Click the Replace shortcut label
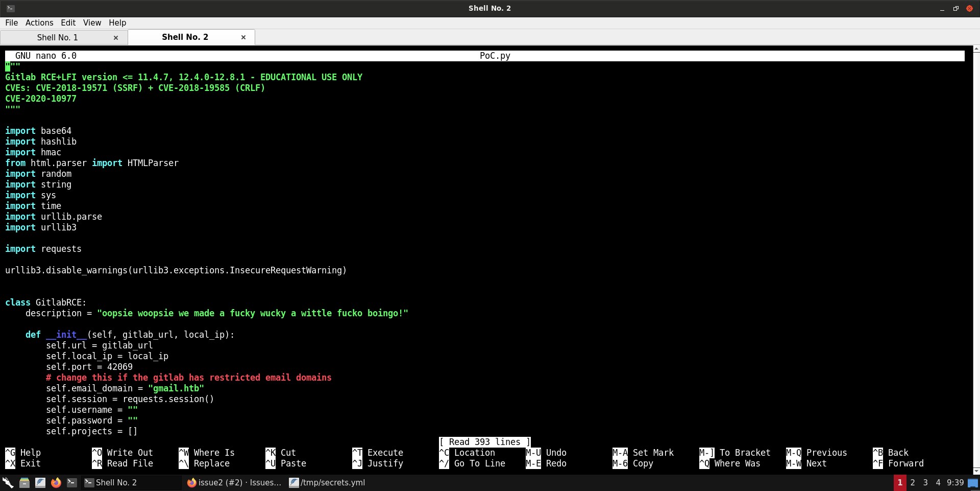Image resolution: width=980 pixels, height=491 pixels. point(204,463)
